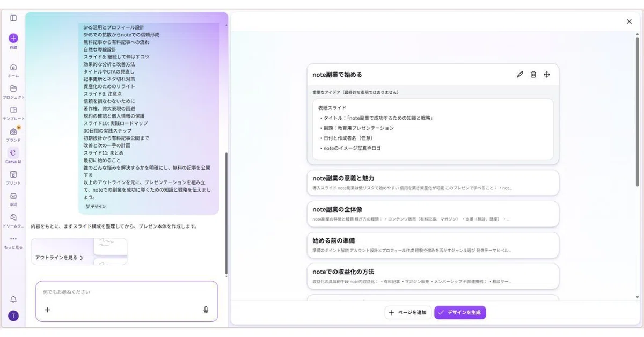Click the タイトル bullet line text
The height and width of the screenshot is (337, 644).
coord(377,118)
